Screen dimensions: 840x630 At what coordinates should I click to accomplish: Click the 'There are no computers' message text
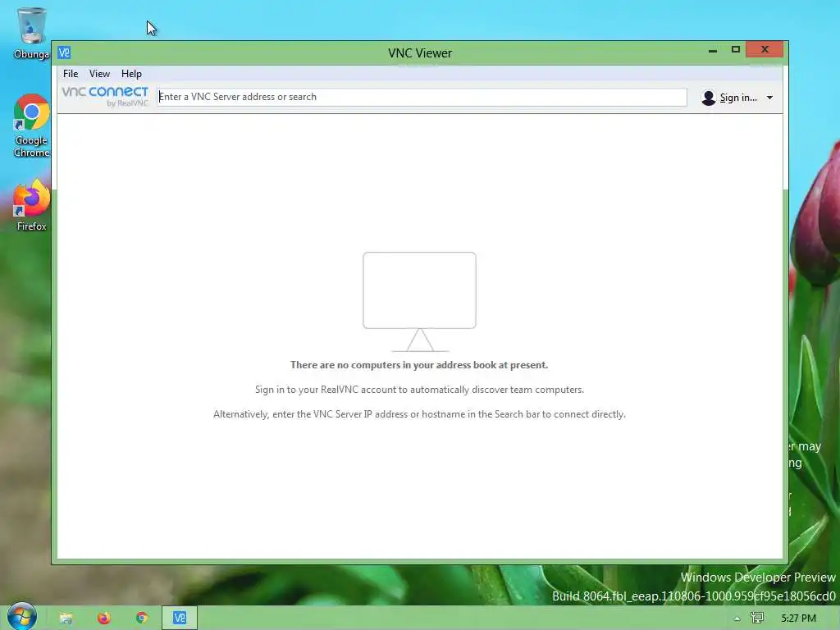tap(419, 365)
